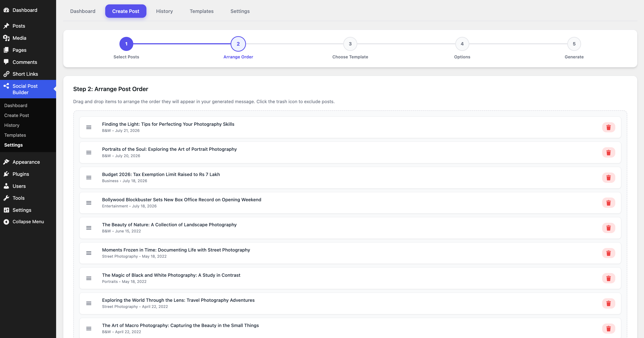The width and height of the screenshot is (644, 338).
Task: Click Create Post in sidebar submenu
Action: click(x=16, y=115)
